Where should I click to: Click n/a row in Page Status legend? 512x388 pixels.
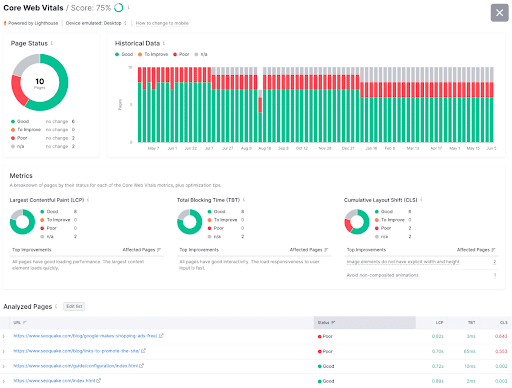tap(43, 146)
